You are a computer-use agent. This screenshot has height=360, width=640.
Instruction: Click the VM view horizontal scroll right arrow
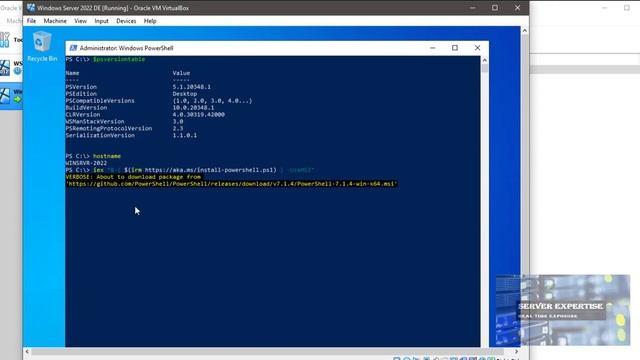click(516, 351)
